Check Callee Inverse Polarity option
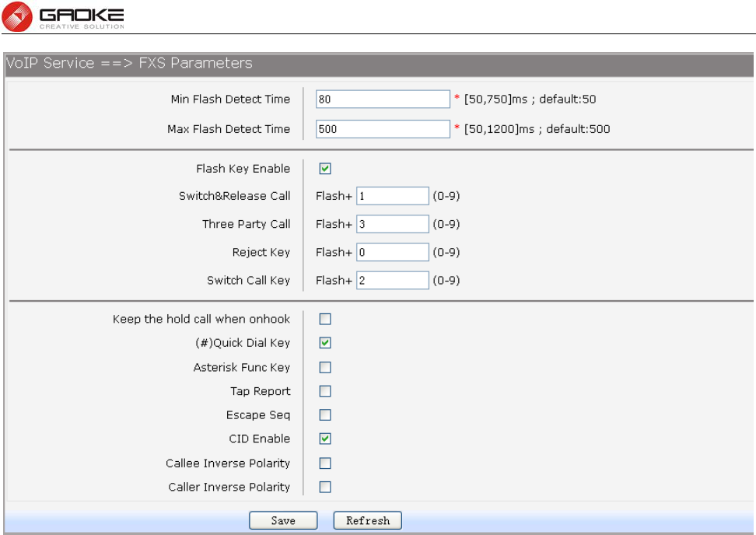 [x=325, y=463]
